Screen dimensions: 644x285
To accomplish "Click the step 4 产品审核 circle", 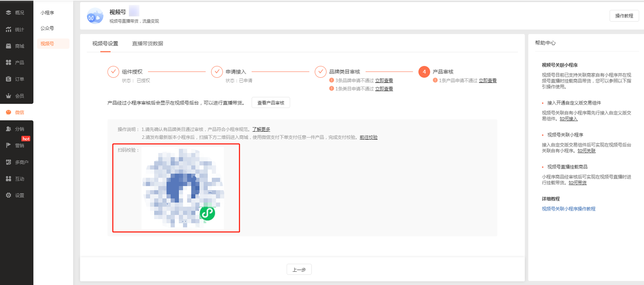I will point(424,72).
